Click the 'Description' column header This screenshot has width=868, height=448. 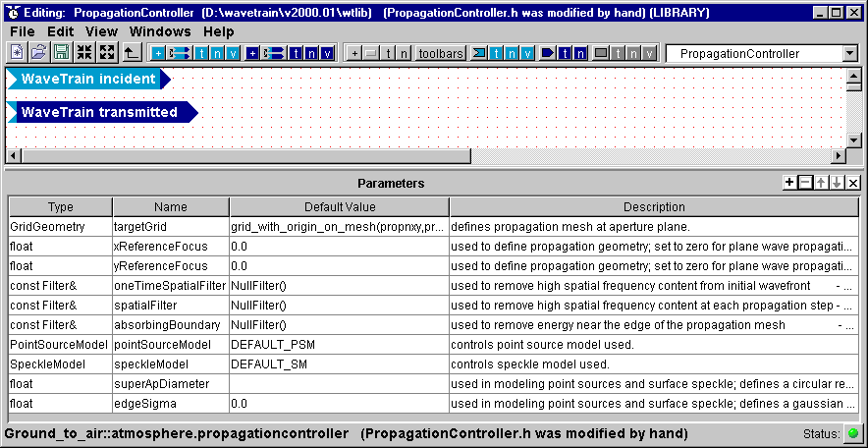click(x=654, y=207)
